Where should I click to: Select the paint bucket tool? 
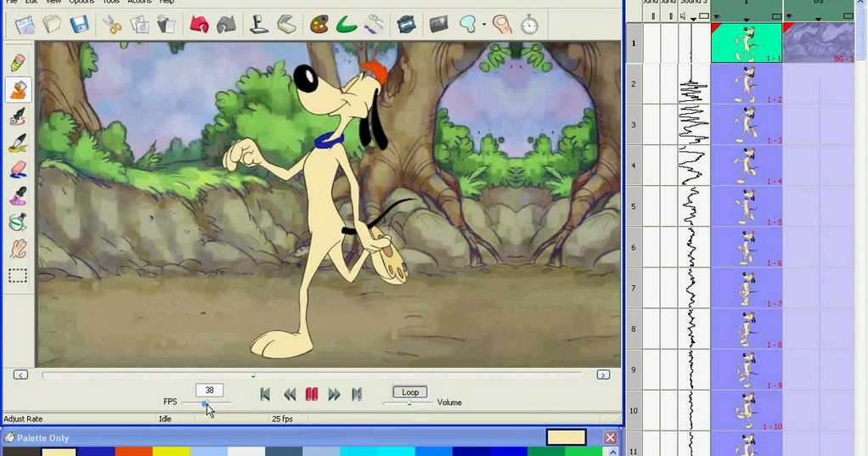18,222
